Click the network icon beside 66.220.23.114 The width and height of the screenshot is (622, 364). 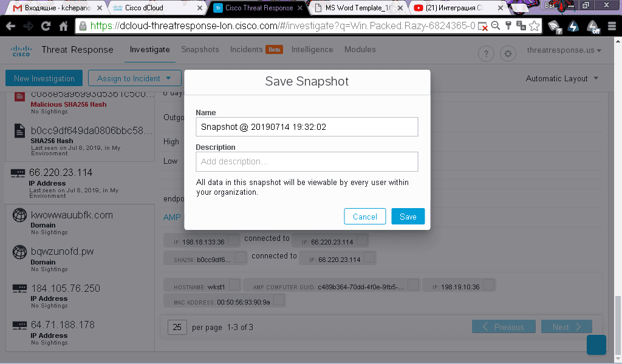coord(18,173)
